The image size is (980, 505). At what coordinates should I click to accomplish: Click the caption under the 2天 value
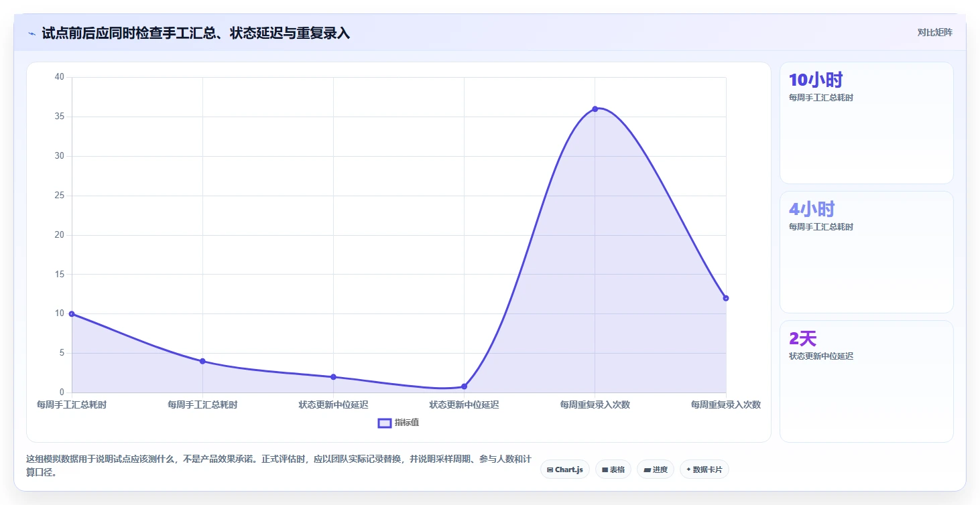click(x=821, y=356)
